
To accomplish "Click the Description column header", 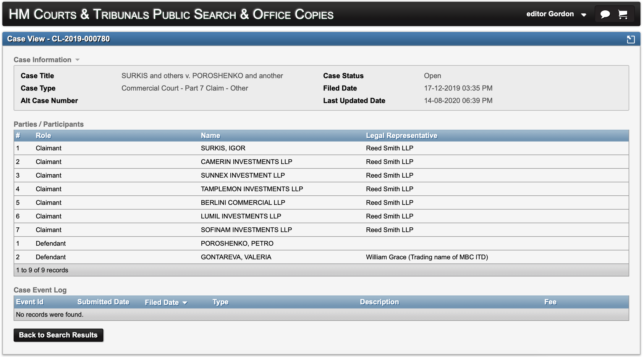I will pyautogui.click(x=379, y=302).
